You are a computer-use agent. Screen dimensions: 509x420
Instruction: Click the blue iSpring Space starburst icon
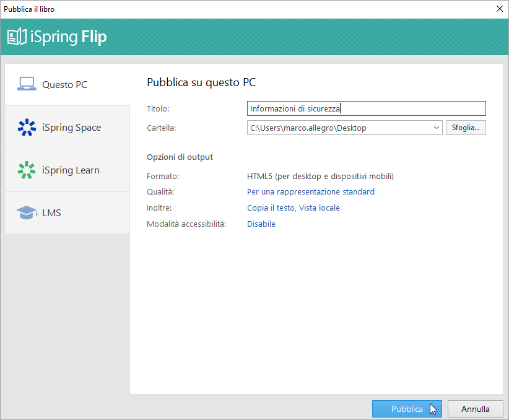point(27,128)
